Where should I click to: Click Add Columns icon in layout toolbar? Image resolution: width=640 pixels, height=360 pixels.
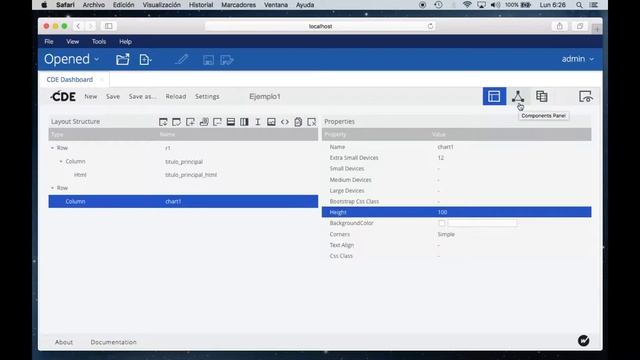click(x=244, y=122)
